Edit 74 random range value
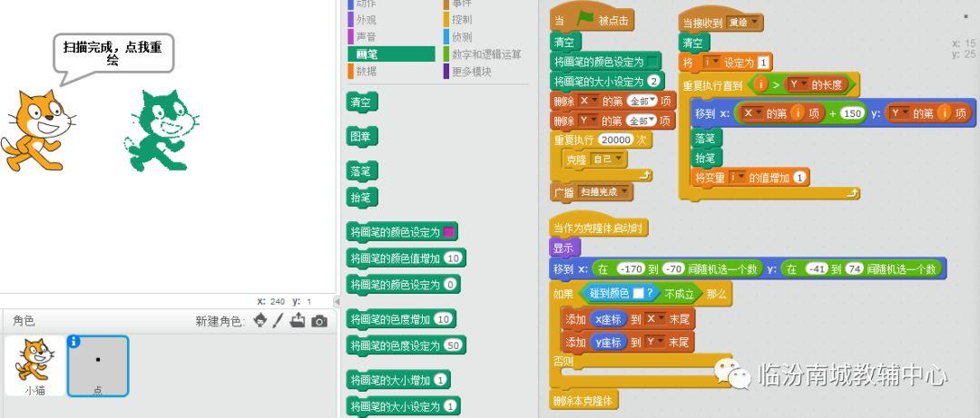Viewport: 980px width, 418px height. 855,268
